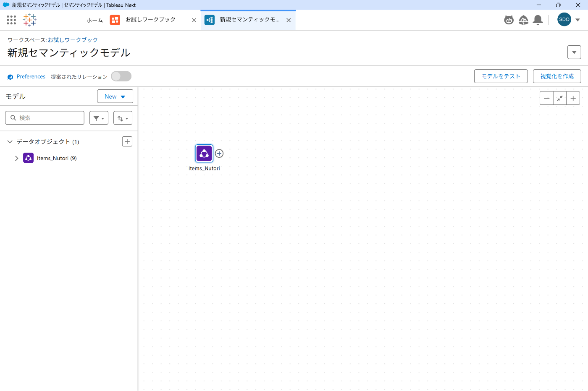Open the App Launcher grid icon

tap(11, 20)
